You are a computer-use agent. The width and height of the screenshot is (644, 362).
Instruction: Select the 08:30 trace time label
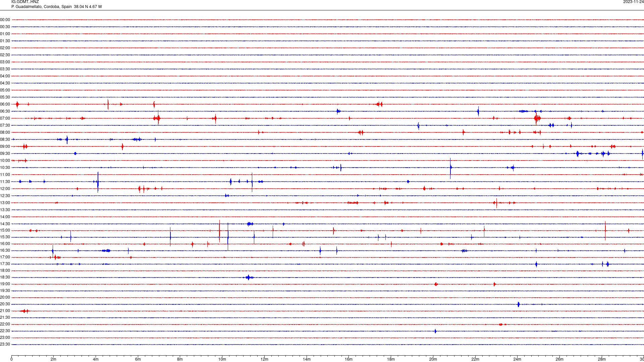5,140
